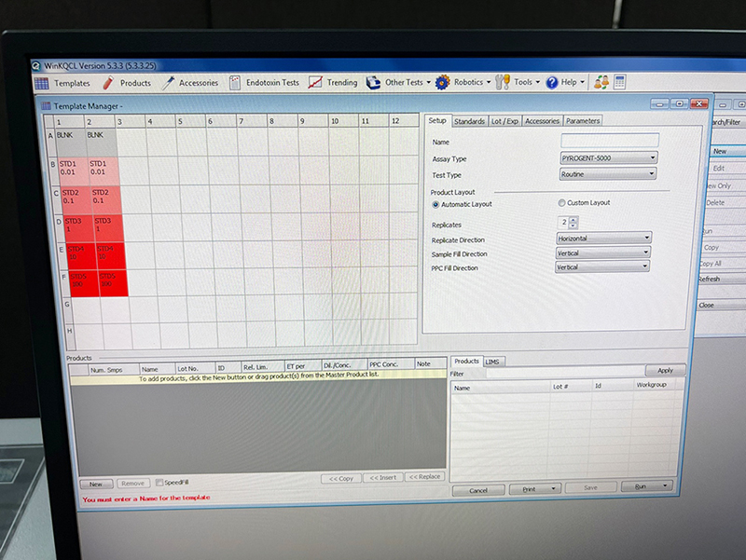Select the Automatic Layout radio button
Image resolution: width=746 pixels, height=560 pixels.
[x=435, y=204]
